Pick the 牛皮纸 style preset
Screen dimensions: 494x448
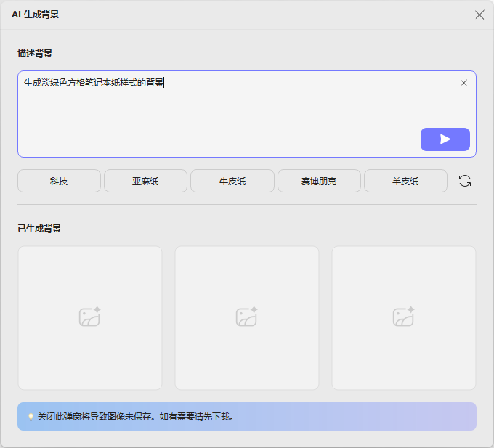[232, 181]
